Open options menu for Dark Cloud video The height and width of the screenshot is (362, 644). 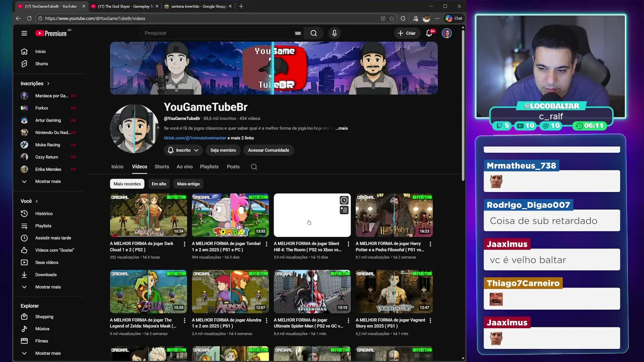(184, 244)
